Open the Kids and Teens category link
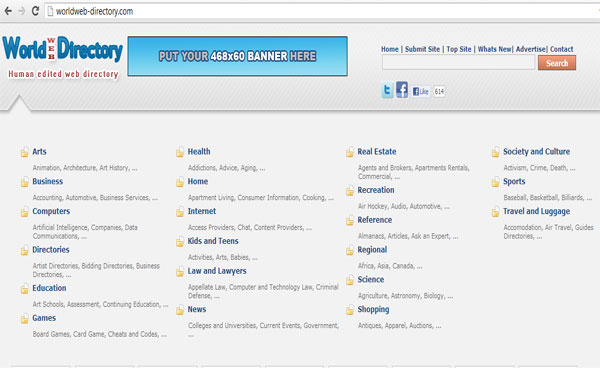This screenshot has width=600, height=370. (x=213, y=241)
